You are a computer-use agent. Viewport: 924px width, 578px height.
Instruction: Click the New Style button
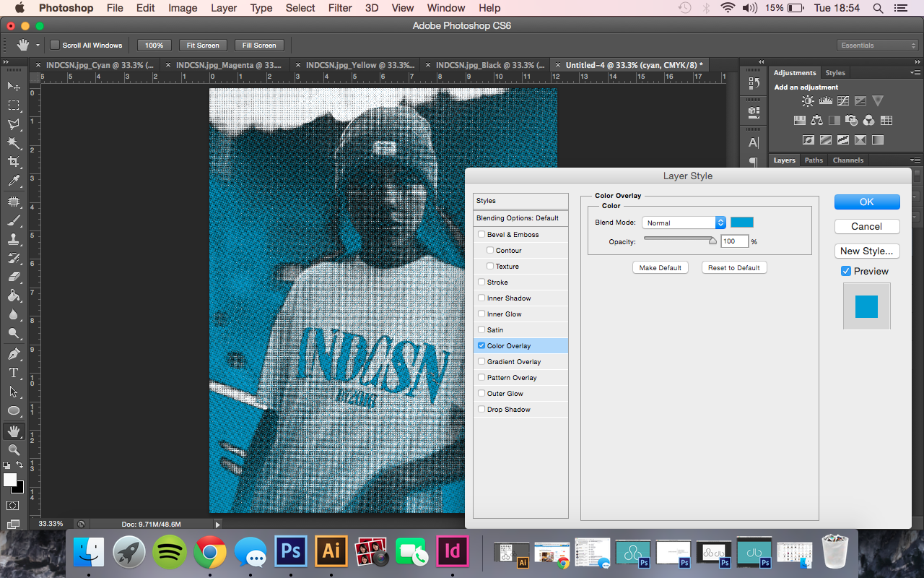click(x=867, y=251)
